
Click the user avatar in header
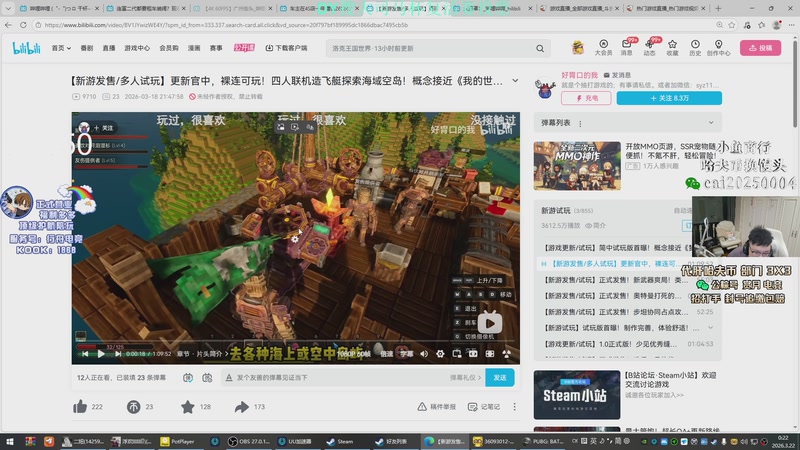(578, 47)
